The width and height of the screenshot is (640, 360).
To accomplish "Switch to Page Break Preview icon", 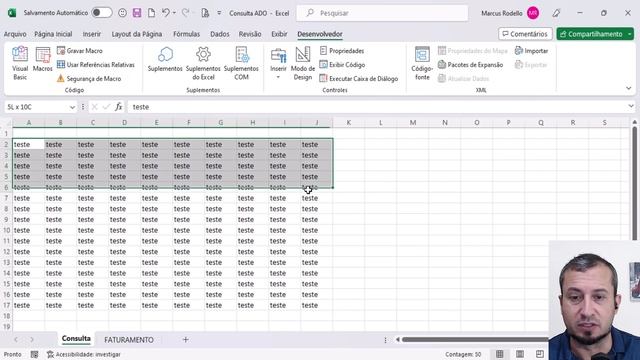I will [x=540, y=354].
